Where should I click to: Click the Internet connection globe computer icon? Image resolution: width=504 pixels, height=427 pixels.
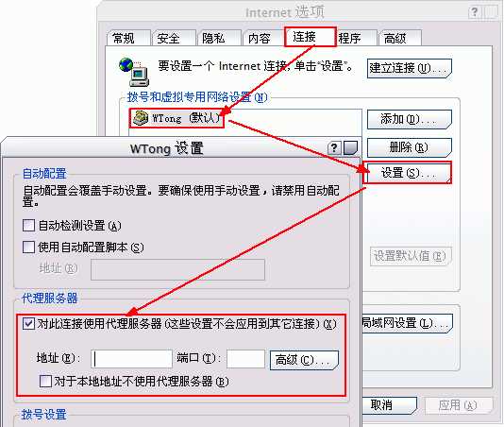[x=134, y=72]
